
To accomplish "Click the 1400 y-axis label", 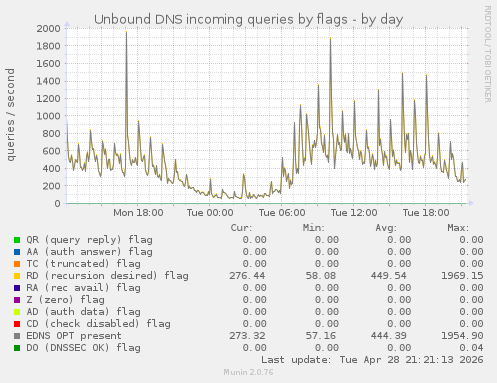I will pos(48,81).
